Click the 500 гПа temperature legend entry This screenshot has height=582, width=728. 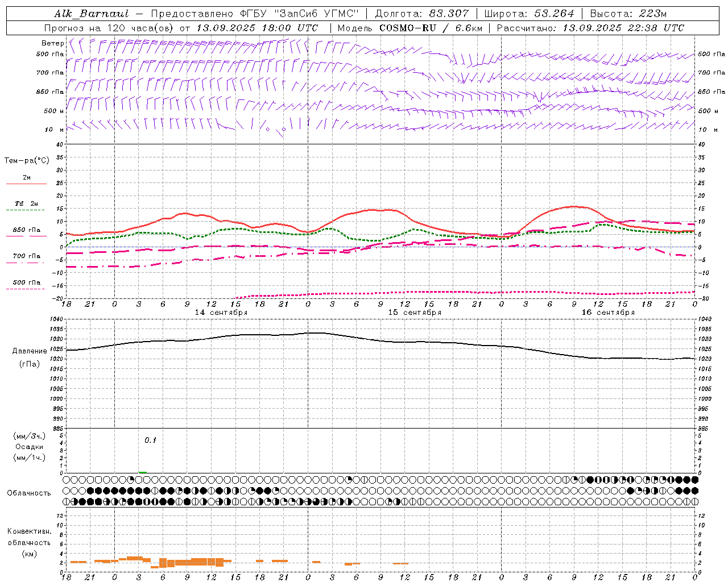pos(27,282)
